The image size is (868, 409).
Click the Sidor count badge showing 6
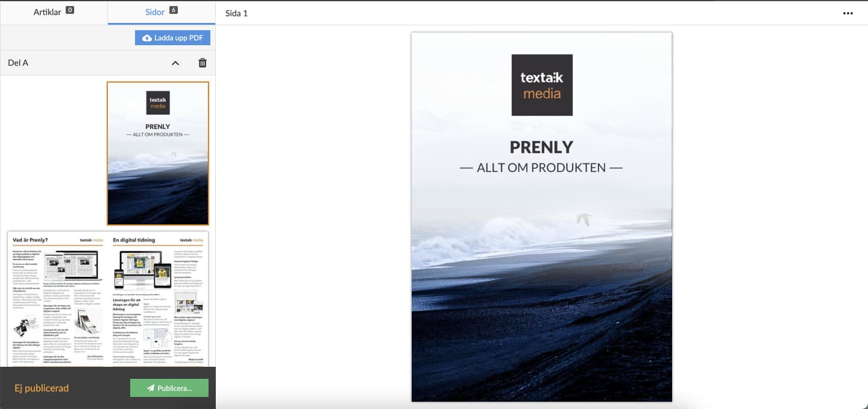point(172,11)
